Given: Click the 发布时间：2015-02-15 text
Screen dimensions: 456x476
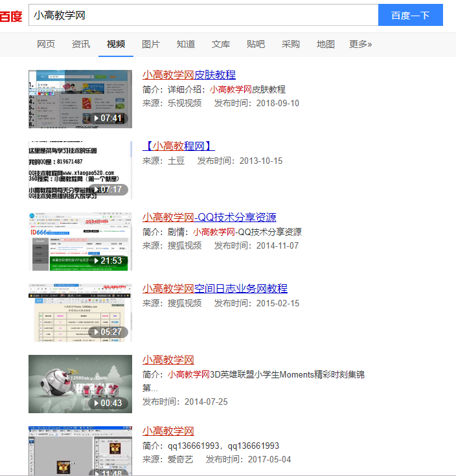Looking at the screenshot, I should (256, 303).
